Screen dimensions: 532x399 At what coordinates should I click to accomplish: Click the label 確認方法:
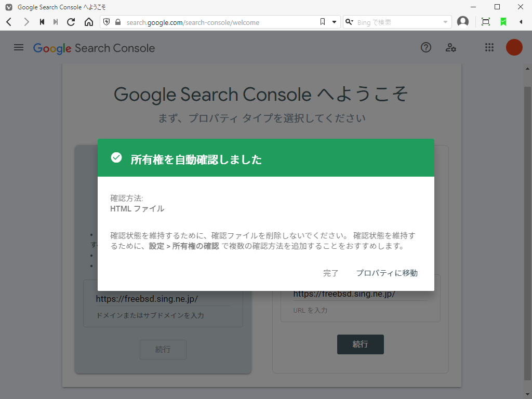point(127,198)
